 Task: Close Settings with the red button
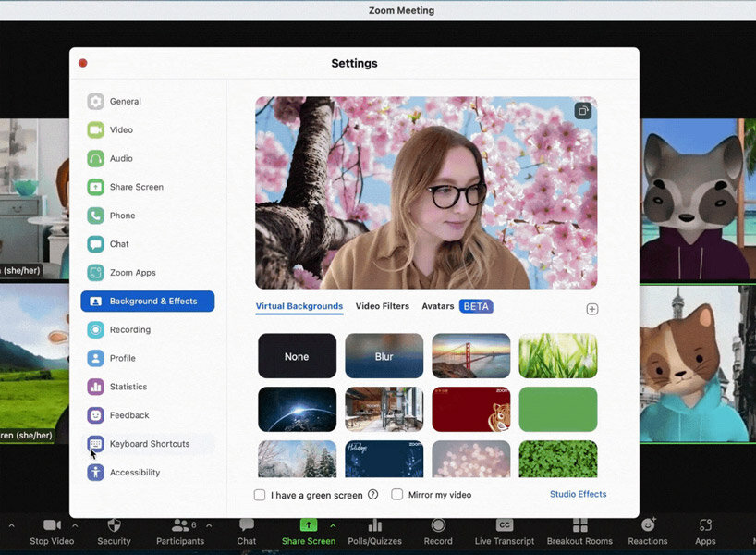[83, 63]
